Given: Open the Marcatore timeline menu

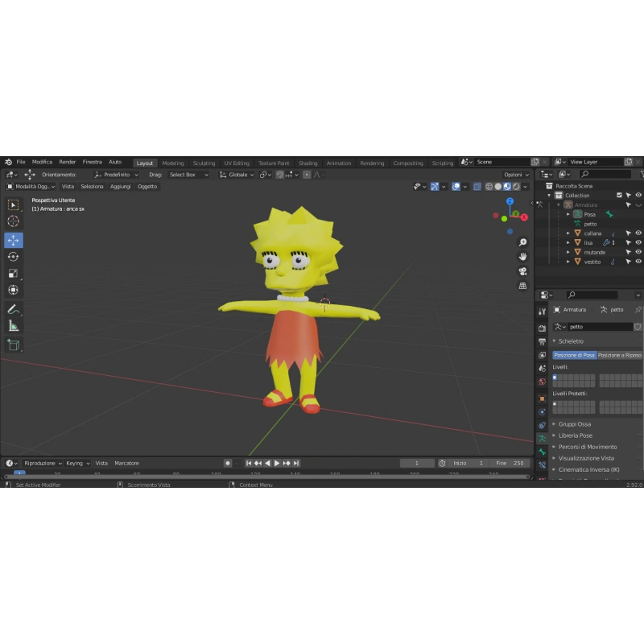Looking at the screenshot, I should pos(126,464).
